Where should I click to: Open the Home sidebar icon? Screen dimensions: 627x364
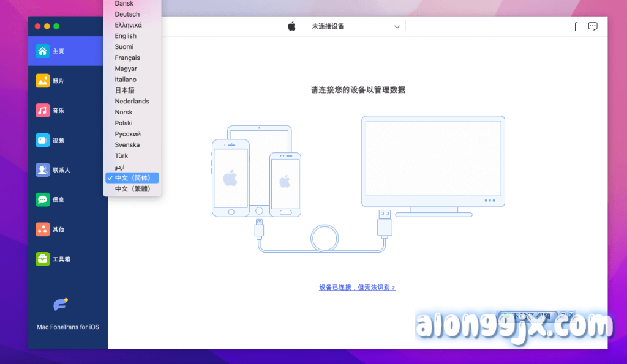coord(42,51)
